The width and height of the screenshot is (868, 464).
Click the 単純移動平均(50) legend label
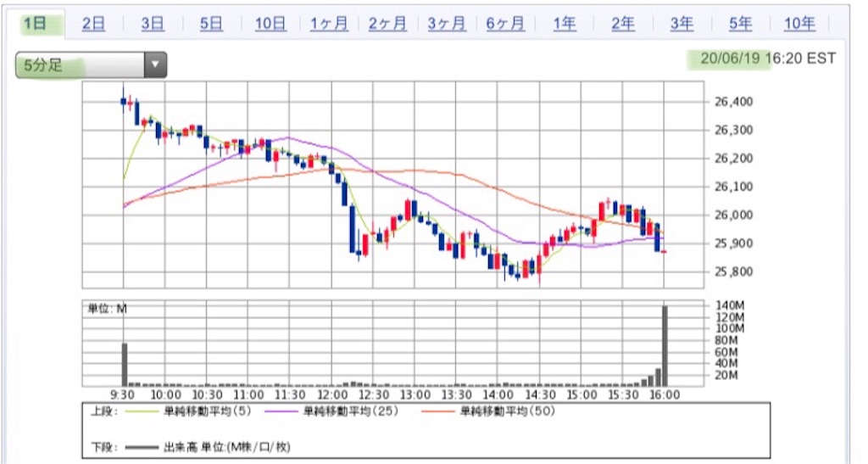508,411
